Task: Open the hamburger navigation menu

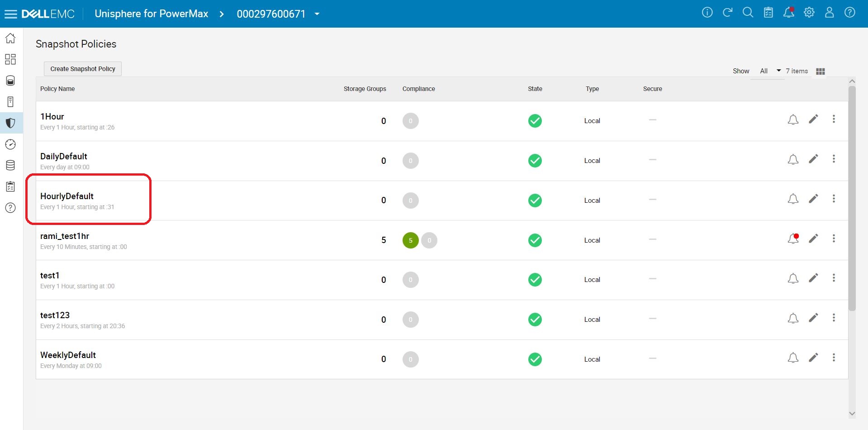Action: pyautogui.click(x=10, y=14)
